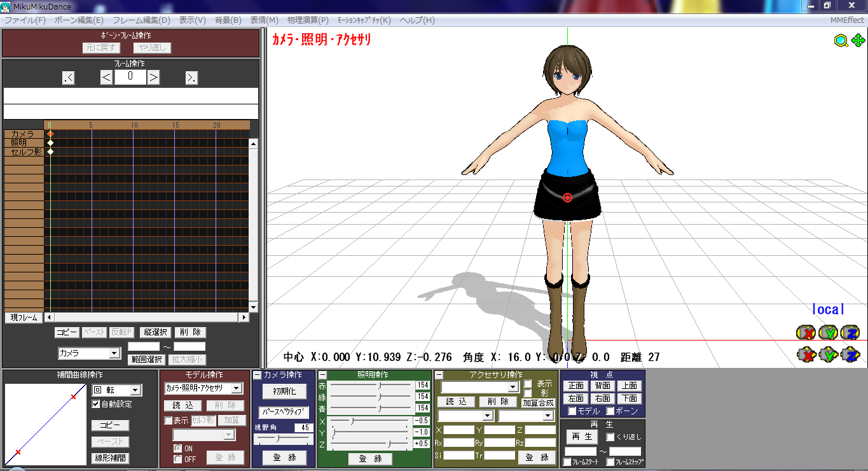Open the 物理演算(P) menu
Screen dimensions: 868x471
pos(308,20)
